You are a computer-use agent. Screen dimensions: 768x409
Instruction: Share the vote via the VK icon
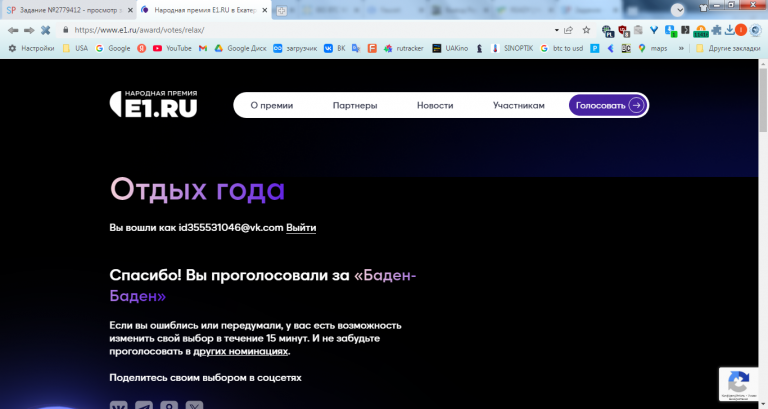(x=119, y=406)
